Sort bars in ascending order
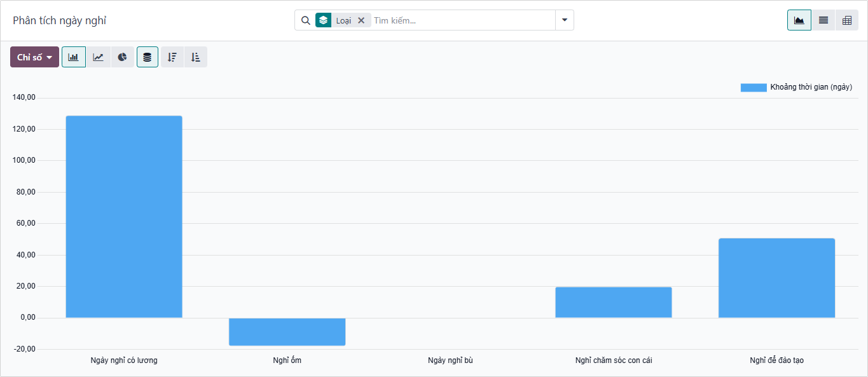Screen dimensions: 868x377 196,57
